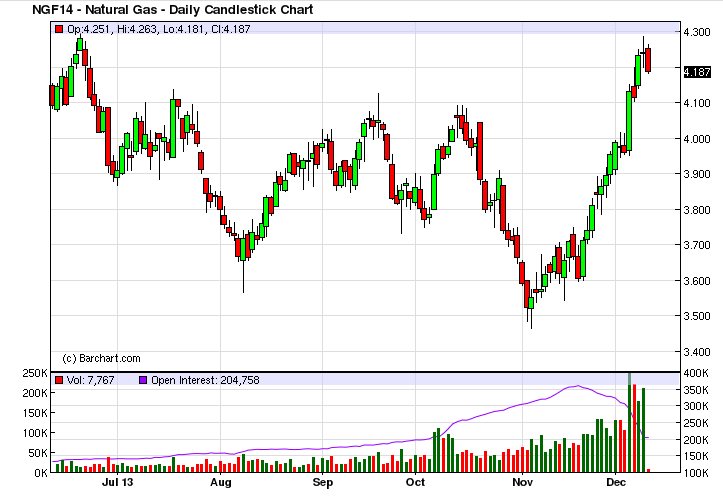Image resolution: width=723 pixels, height=497 pixels.
Task: Click the 400K open interest axis label
Action: click(x=696, y=373)
